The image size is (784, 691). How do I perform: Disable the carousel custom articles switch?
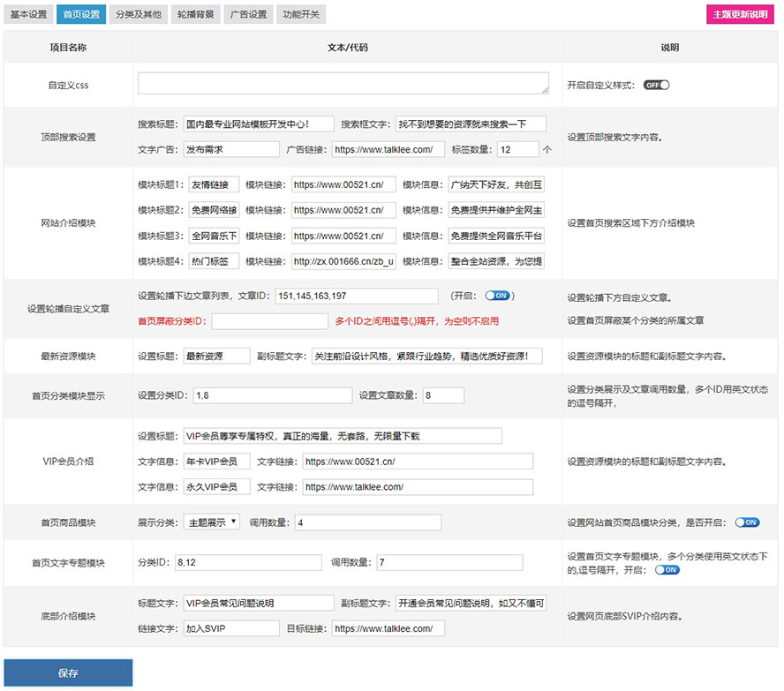pyautogui.click(x=498, y=296)
